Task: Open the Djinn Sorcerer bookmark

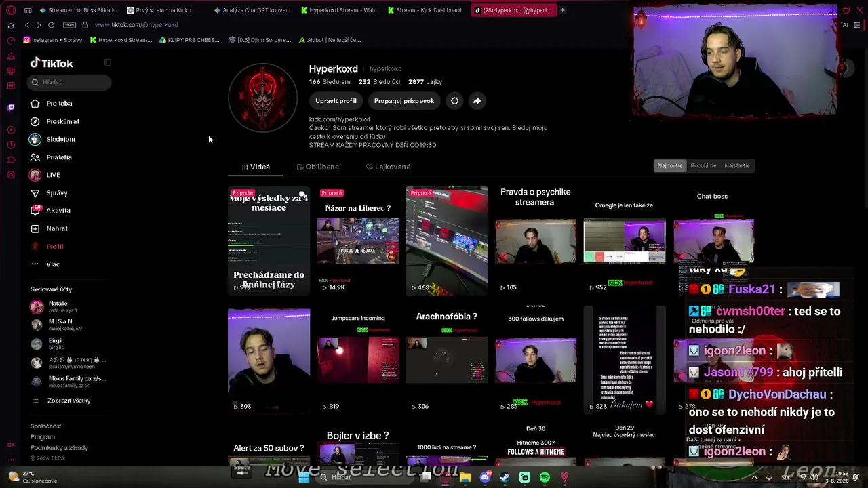Action: click(260, 40)
